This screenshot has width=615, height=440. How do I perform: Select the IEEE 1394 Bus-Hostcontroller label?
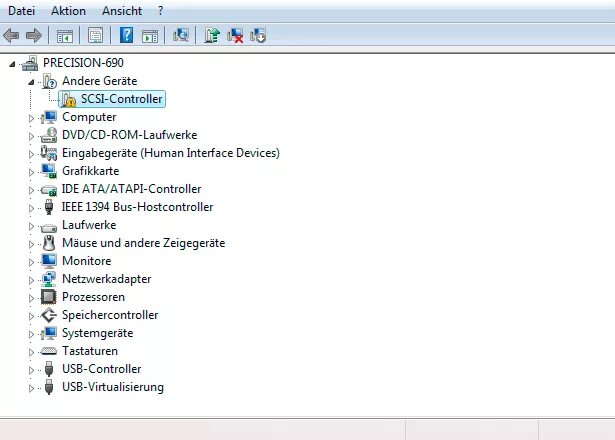[137, 207]
